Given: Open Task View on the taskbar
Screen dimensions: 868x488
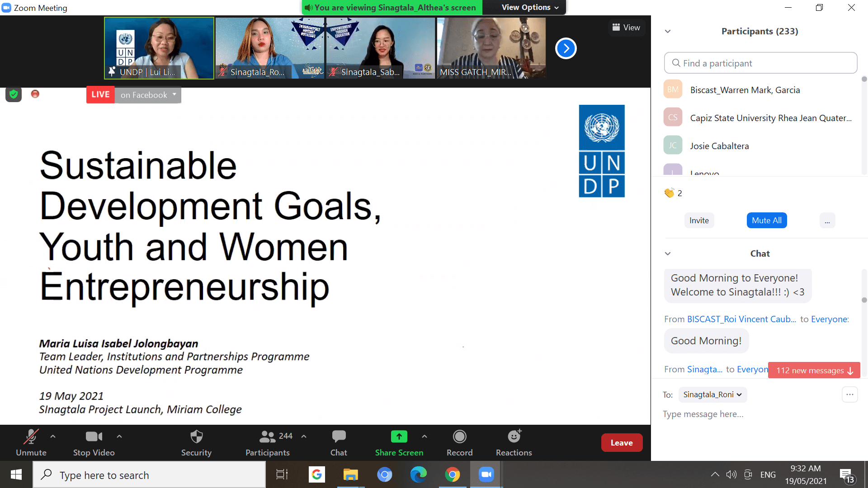Looking at the screenshot, I should point(282,475).
